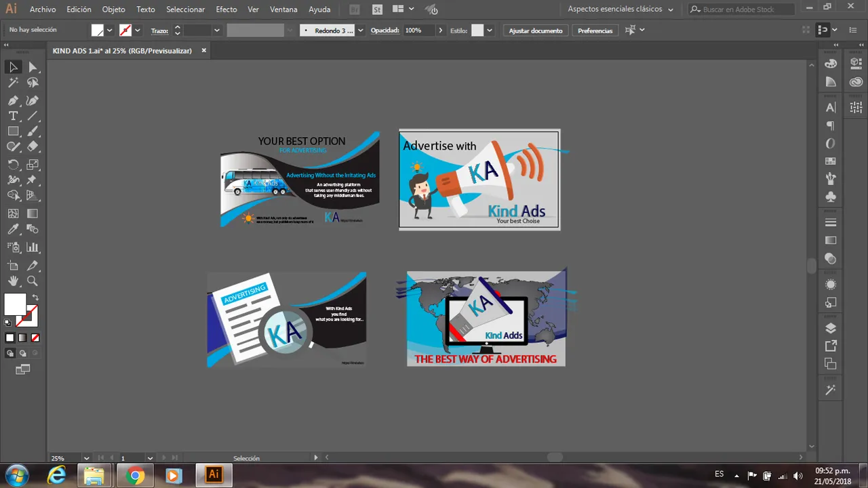Select the Selection tool arrow
The width and height of the screenshot is (868, 488).
[x=13, y=67]
